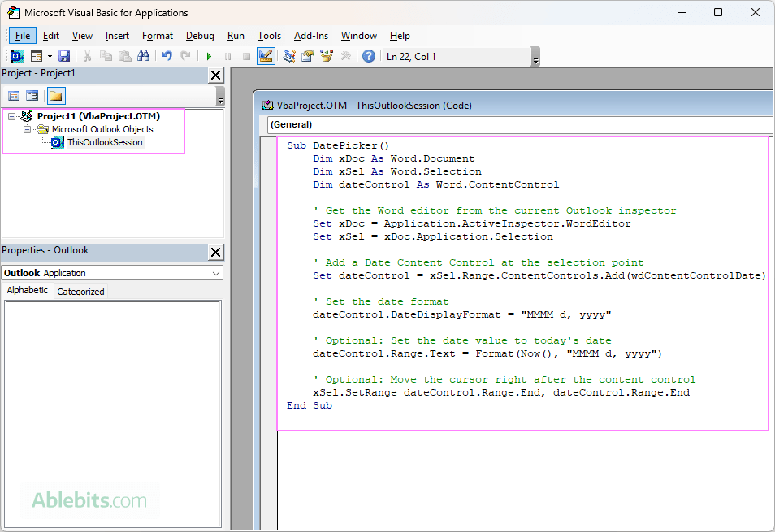Open the View menu

82,36
